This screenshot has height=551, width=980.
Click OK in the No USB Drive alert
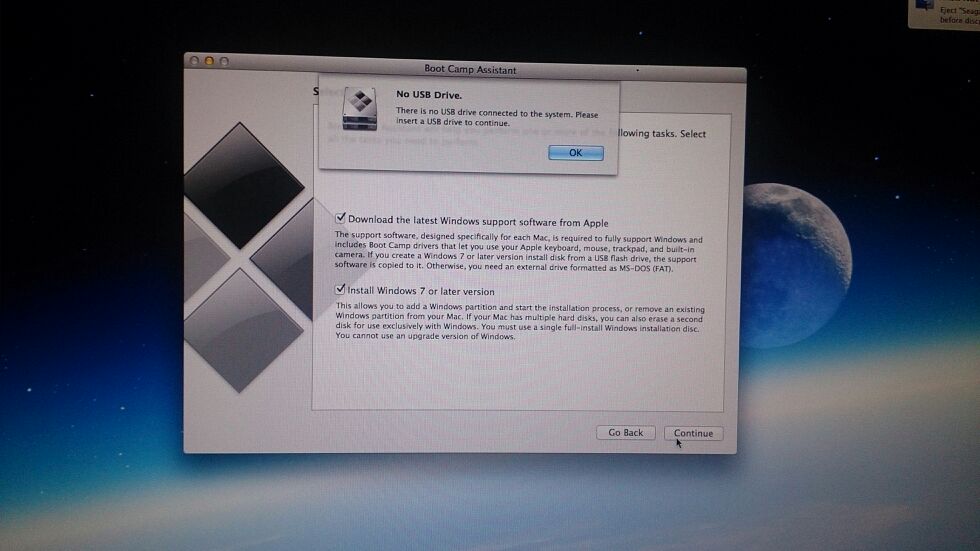(x=576, y=152)
